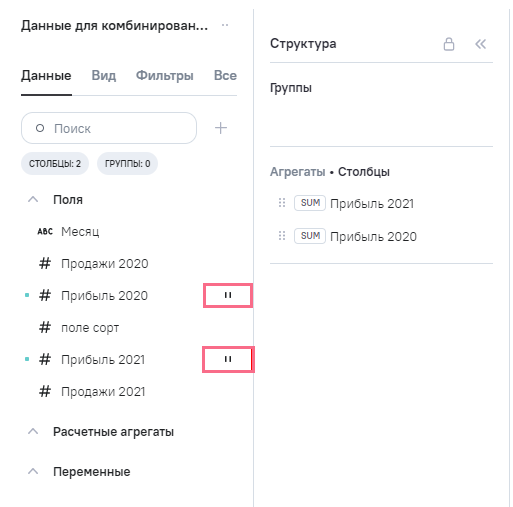Image resolution: width=513 pixels, height=507 pixels.
Task: Open the ellipsis menu beside the dataset title
Action: 225,25
